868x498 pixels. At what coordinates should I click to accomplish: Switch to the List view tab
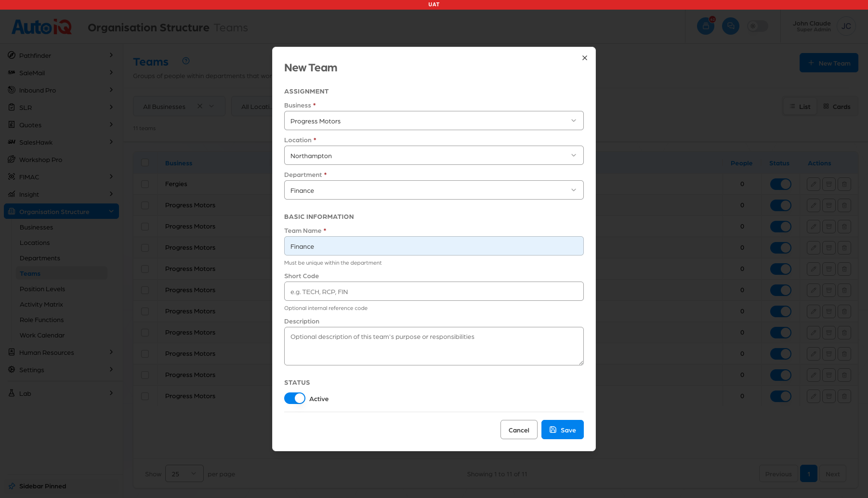pos(800,107)
